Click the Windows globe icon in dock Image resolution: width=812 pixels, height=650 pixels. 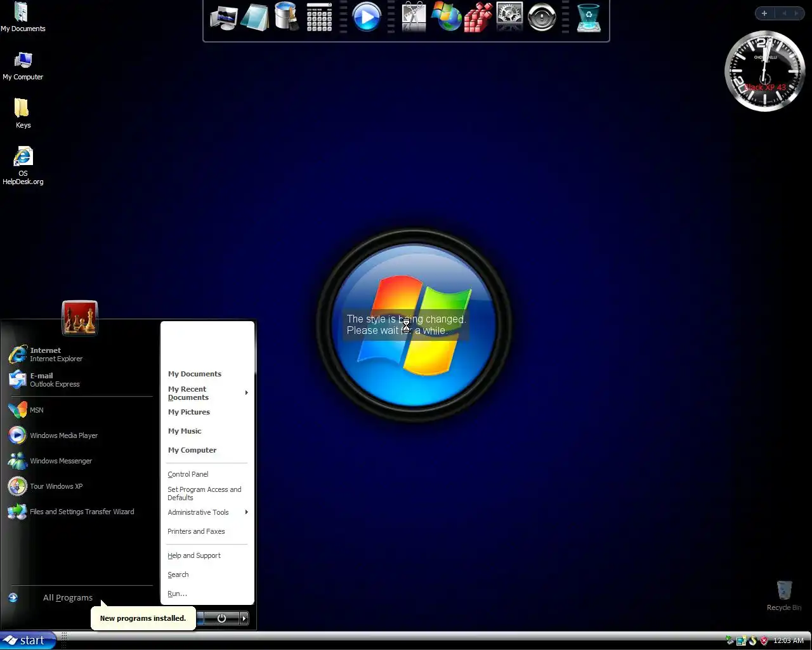tap(446, 17)
